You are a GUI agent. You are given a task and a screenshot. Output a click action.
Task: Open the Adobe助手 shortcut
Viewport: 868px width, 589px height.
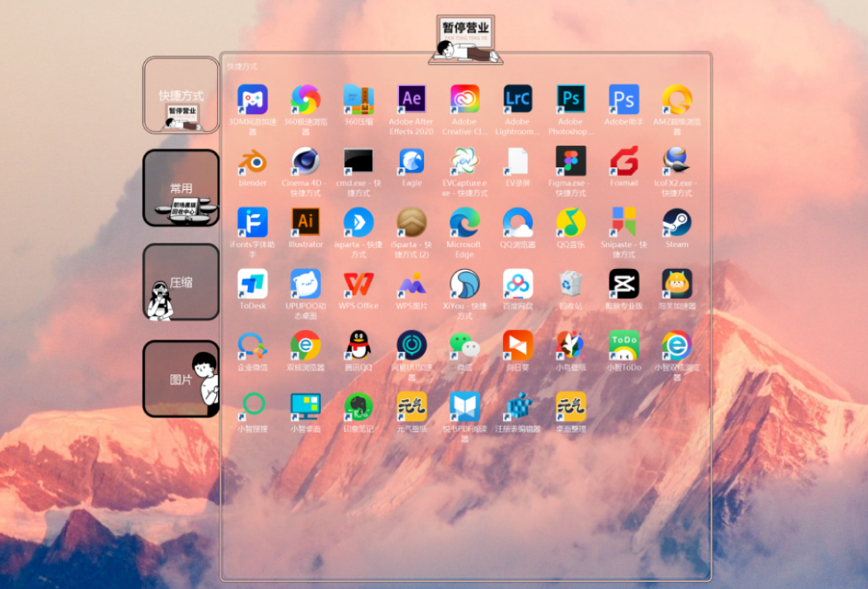pyautogui.click(x=624, y=99)
